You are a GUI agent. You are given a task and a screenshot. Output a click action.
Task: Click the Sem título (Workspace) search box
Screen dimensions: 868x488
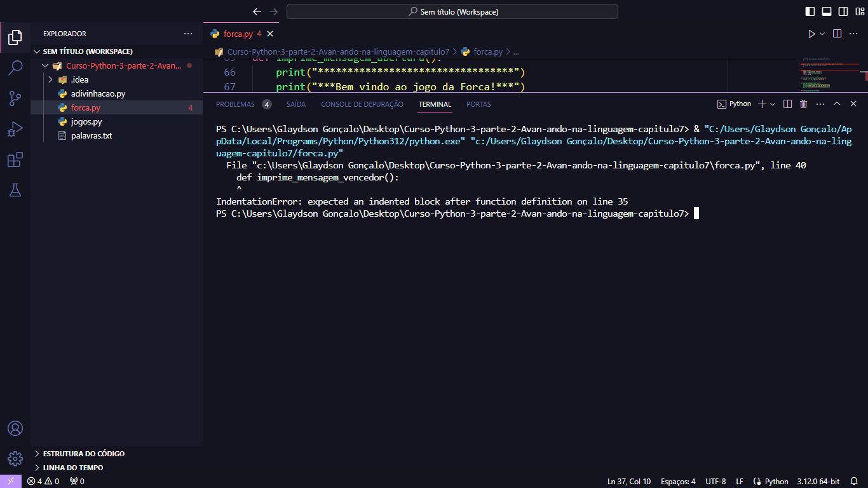coord(452,11)
